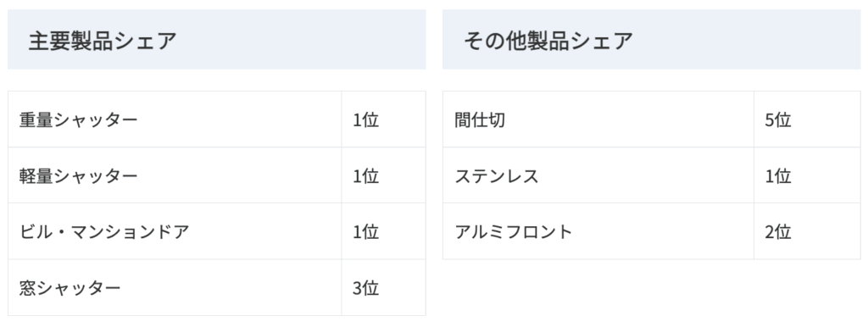Click 1位 rank next to 軽量シャッター
Image resolution: width=868 pixels, height=327 pixels.
[366, 176]
